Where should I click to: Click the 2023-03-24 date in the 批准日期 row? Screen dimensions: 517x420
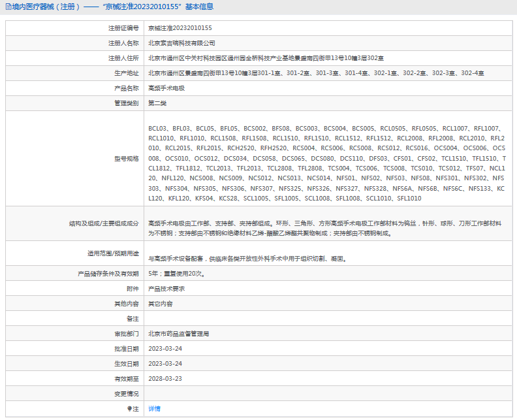[165, 349]
